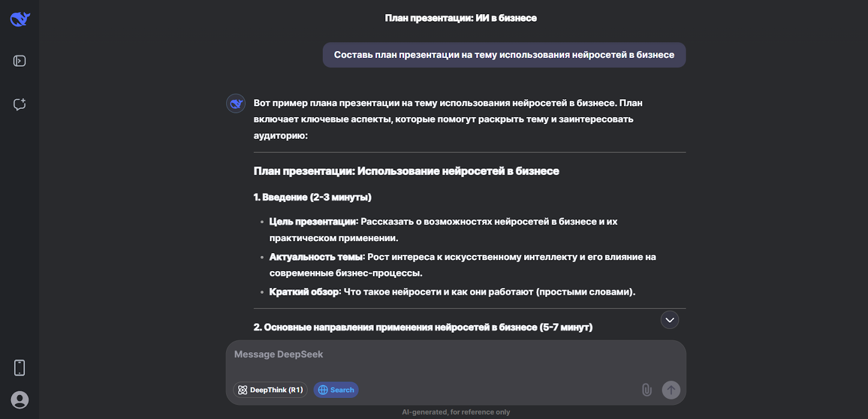Toggle the web Search option
This screenshot has height=419, width=868.
336,390
